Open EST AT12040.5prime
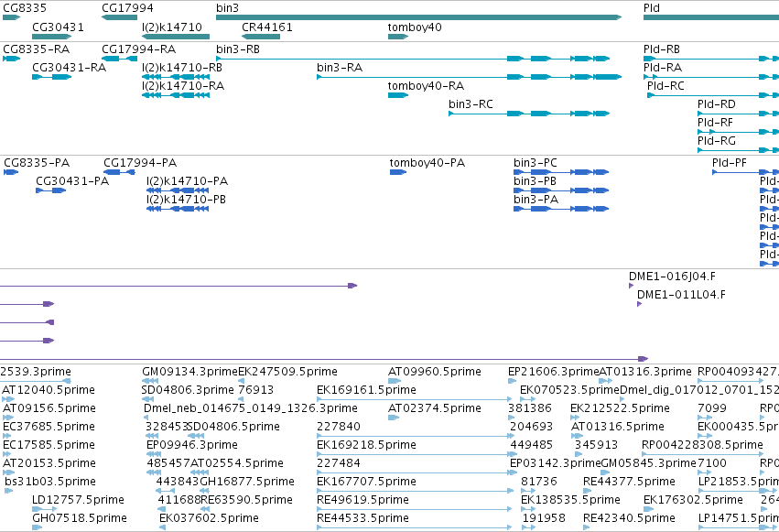Image resolution: width=779 pixels, height=532 pixels. tap(49, 390)
